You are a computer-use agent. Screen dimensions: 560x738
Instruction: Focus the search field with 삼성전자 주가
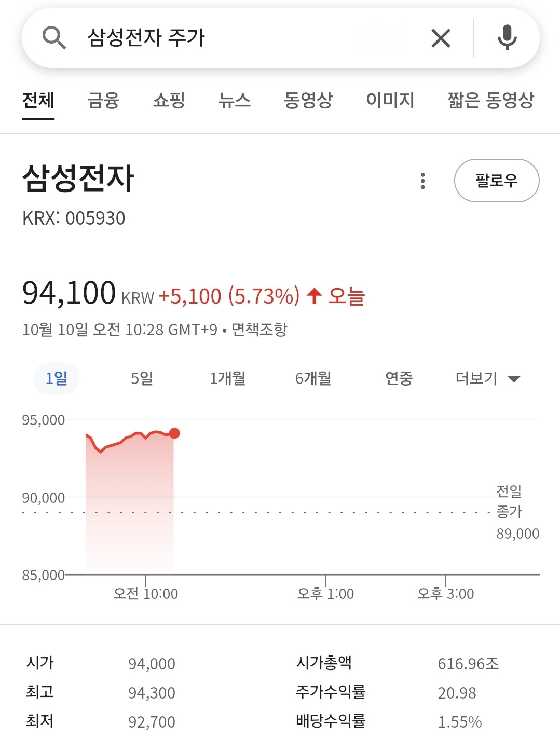click(x=249, y=38)
